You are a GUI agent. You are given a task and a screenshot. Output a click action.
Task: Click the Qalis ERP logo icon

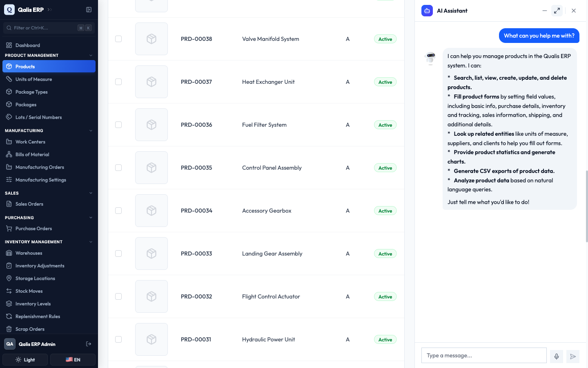(9, 9)
